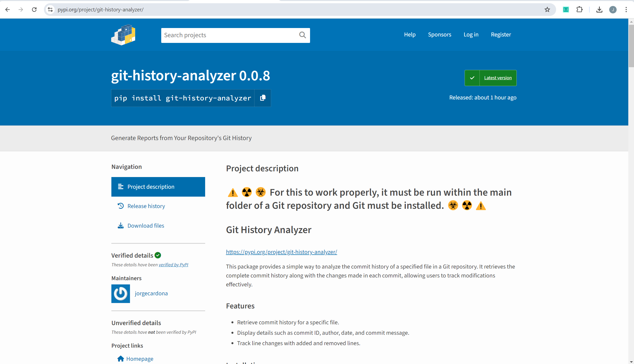The image size is (634, 364).
Task: Click the search magnifier icon
Action: 302,35
